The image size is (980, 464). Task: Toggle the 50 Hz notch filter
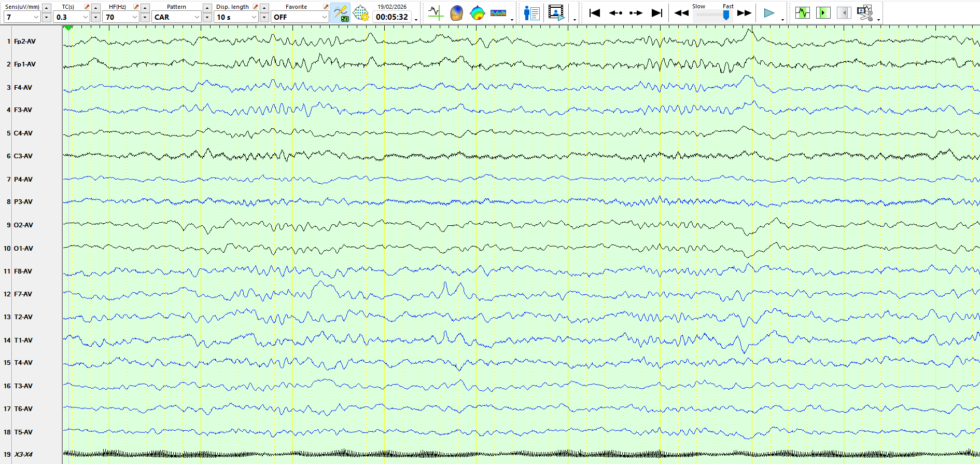point(341,13)
